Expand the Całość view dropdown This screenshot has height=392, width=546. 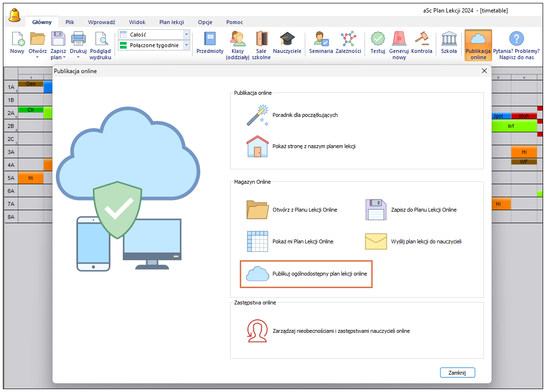pyautogui.click(x=186, y=35)
